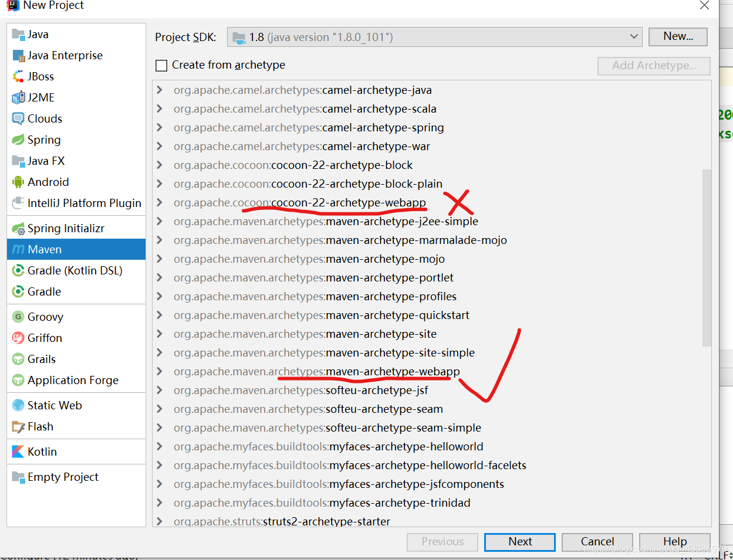The height and width of the screenshot is (560, 733).
Task: Click the Java project type icon
Action: [18, 34]
